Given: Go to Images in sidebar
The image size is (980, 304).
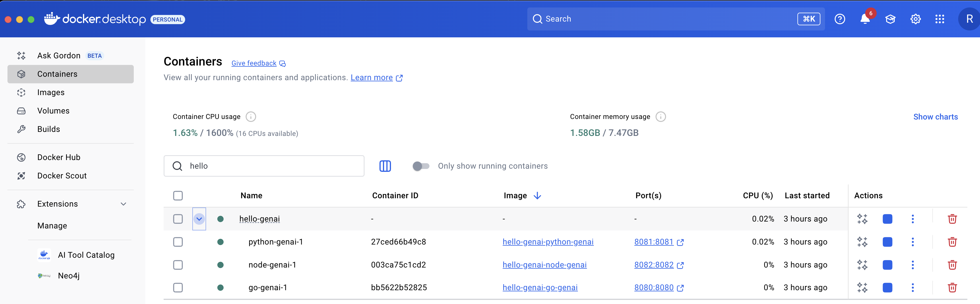Looking at the screenshot, I should point(70,93).
